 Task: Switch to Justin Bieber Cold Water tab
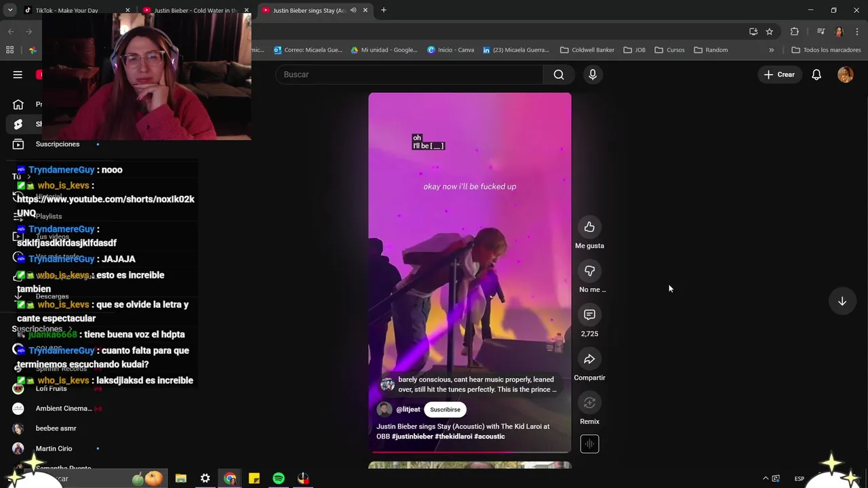coord(195,10)
